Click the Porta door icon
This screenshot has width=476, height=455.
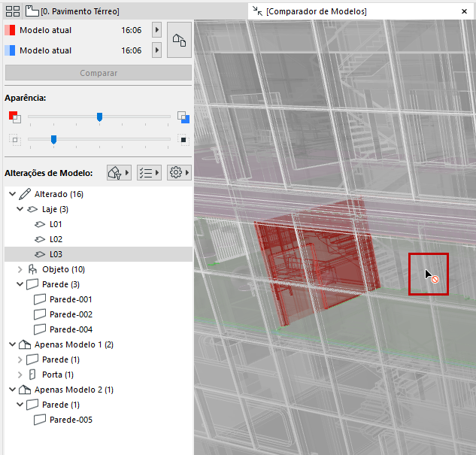pos(32,375)
